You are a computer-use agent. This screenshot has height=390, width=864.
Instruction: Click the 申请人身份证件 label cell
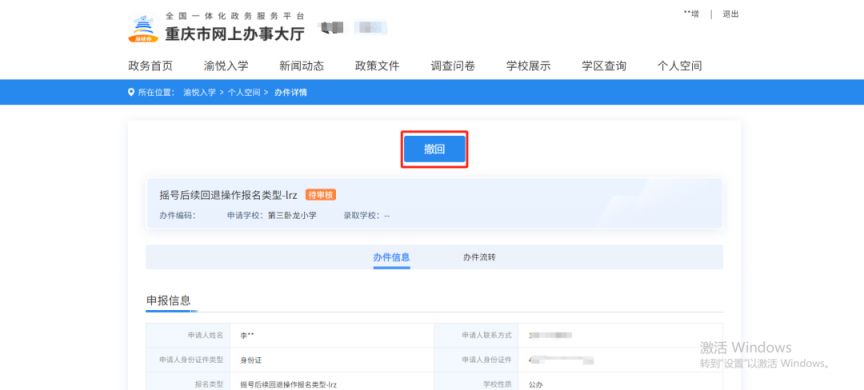tap(477, 360)
